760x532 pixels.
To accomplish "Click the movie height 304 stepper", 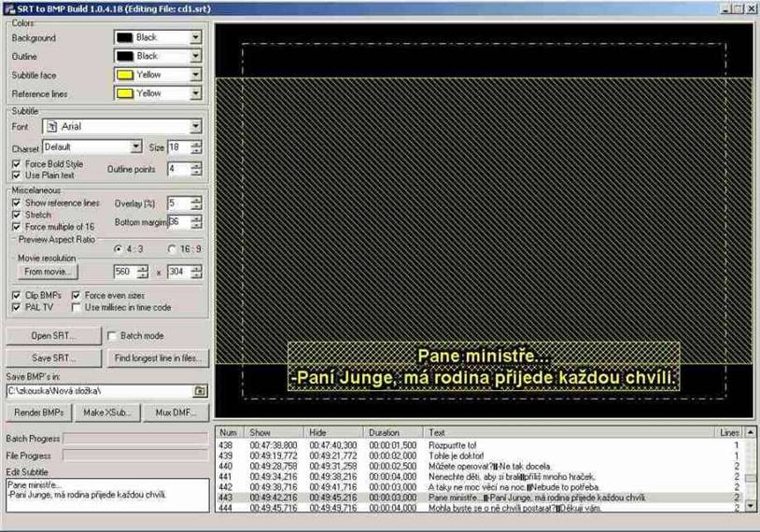I will [x=196, y=272].
